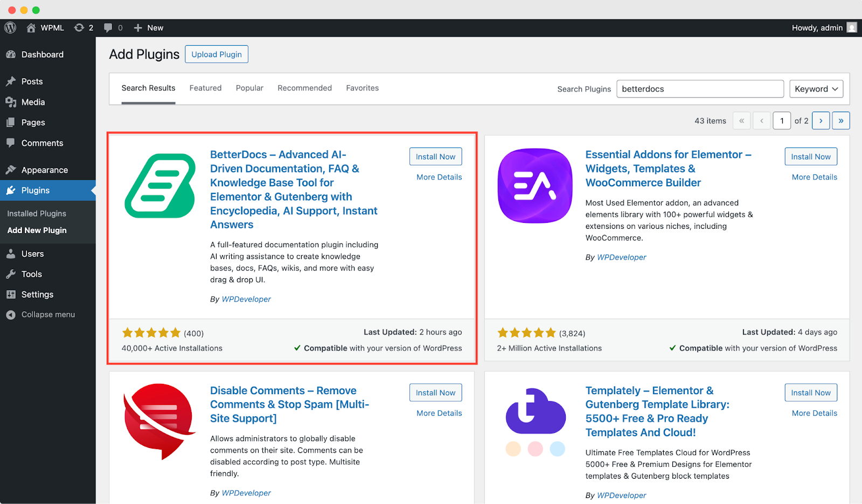Viewport: 862px width, 504px height.
Task: Click the Users icon in sidebar
Action: (x=11, y=254)
